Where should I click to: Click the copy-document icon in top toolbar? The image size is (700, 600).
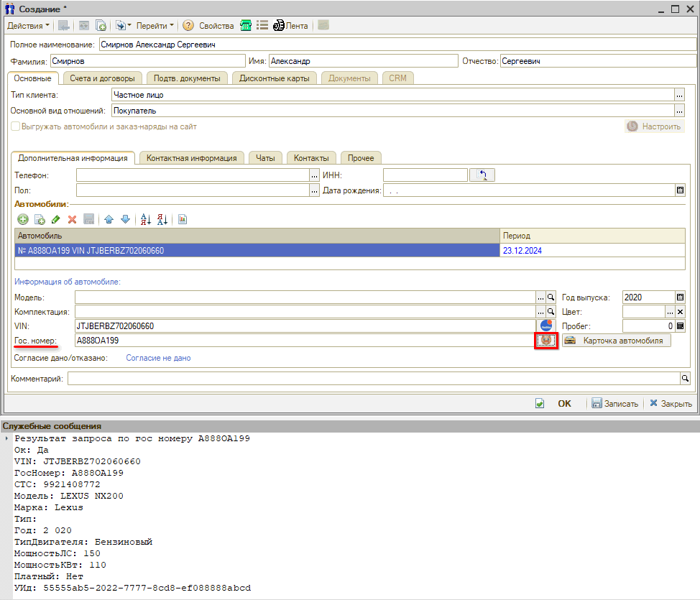point(101,25)
